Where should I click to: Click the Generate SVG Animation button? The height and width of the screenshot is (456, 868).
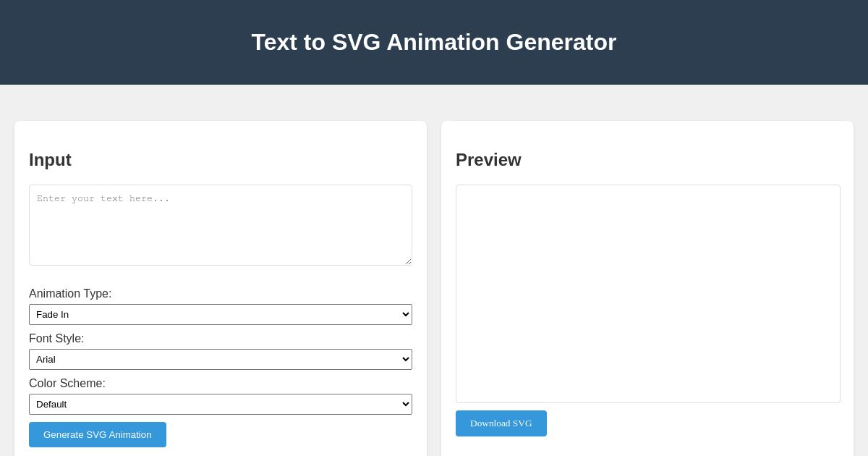point(97,434)
